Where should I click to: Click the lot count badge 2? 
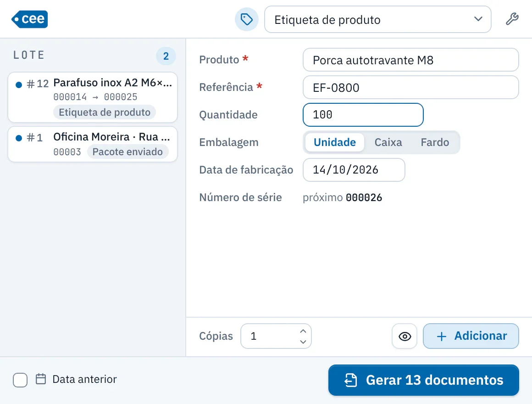click(x=166, y=56)
